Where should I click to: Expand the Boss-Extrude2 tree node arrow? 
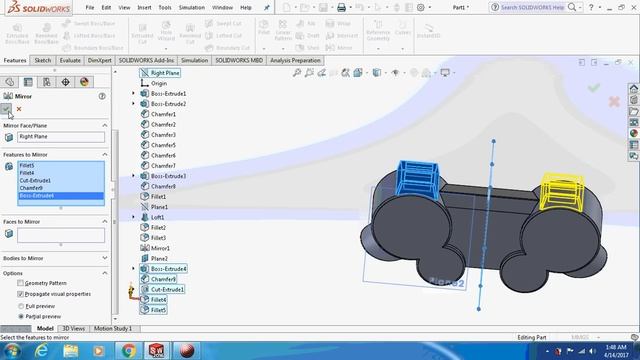[133, 104]
